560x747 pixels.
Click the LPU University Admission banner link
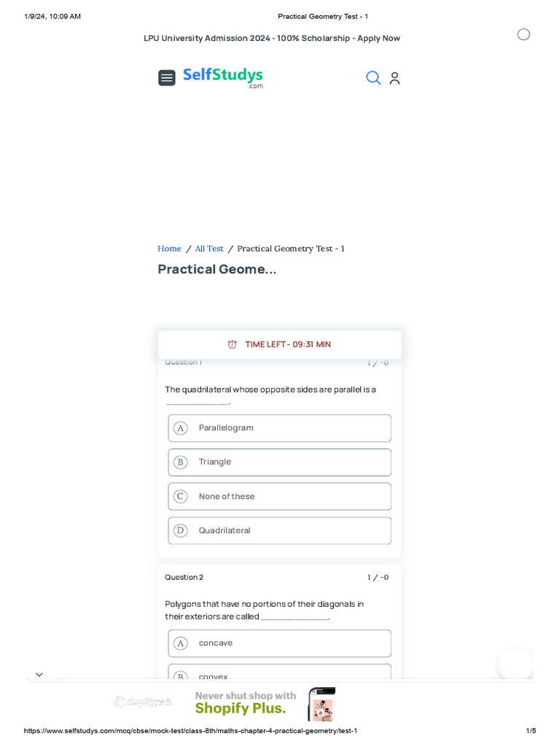coord(272,38)
